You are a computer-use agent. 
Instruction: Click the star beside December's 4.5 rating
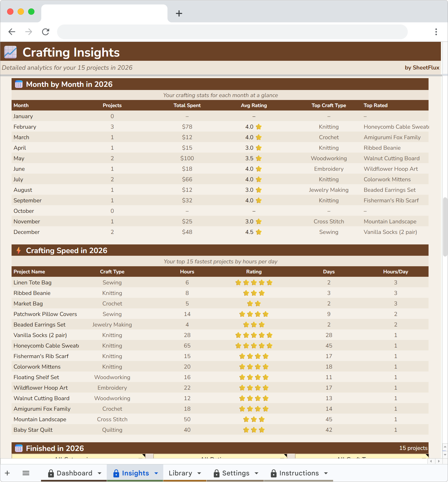(x=259, y=232)
